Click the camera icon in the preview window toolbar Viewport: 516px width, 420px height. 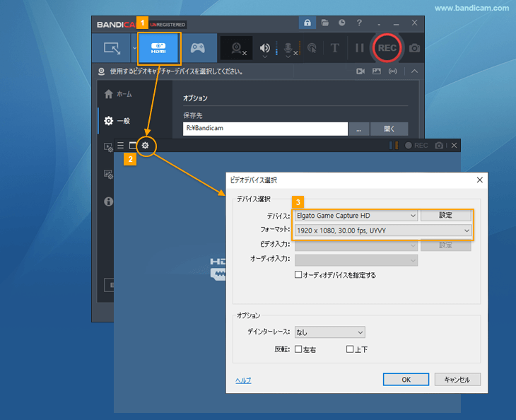439,146
